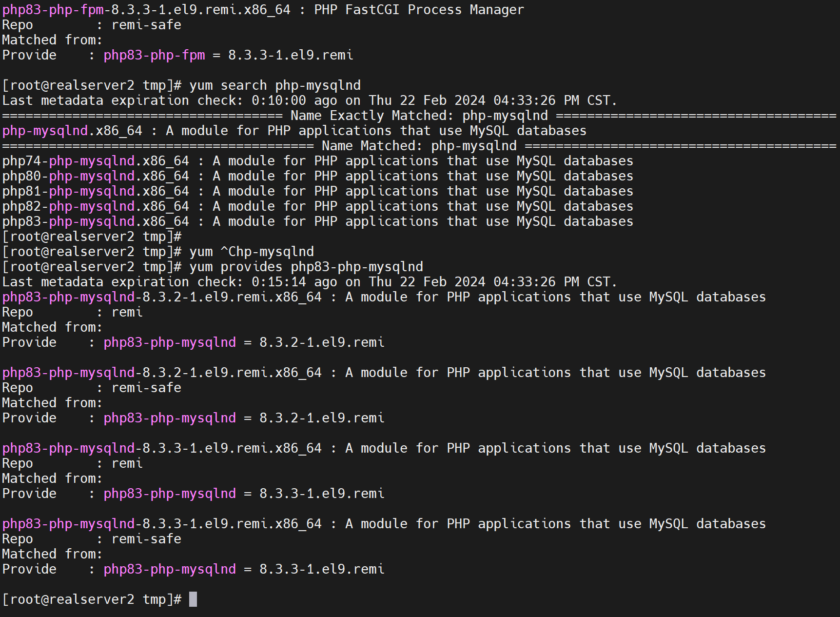Click the terminal cursor block at the last prompt

[x=193, y=599]
